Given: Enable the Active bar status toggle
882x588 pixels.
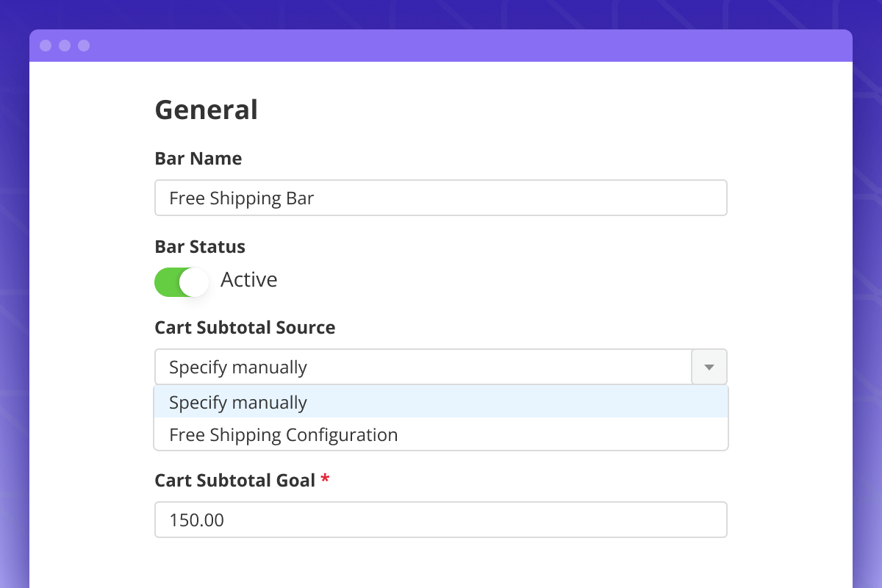Looking at the screenshot, I should (x=182, y=281).
